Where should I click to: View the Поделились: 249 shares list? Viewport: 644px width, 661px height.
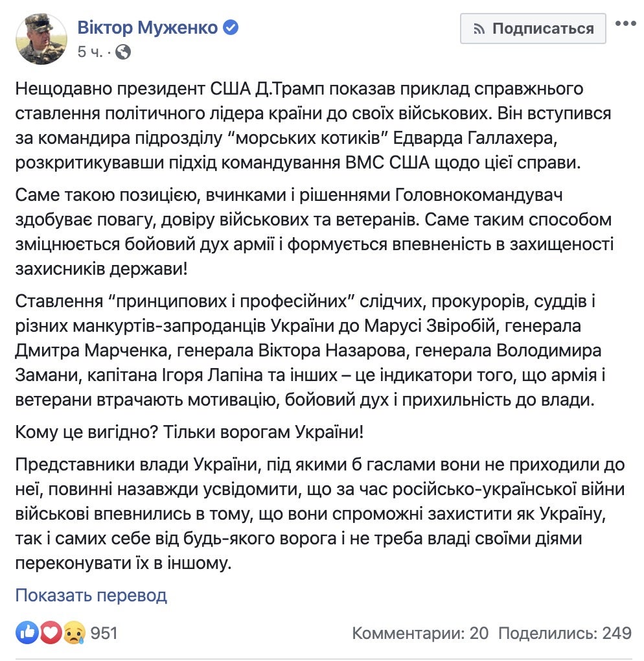tap(564, 632)
